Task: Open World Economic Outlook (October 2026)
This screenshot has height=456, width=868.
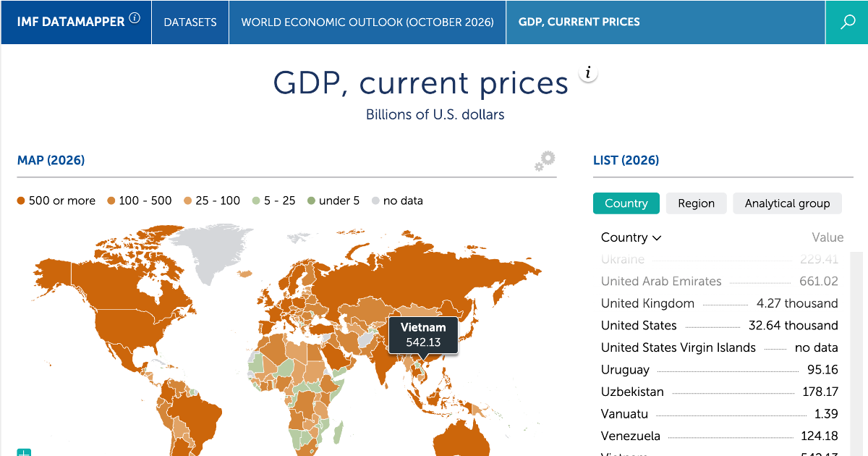Action: click(x=367, y=22)
